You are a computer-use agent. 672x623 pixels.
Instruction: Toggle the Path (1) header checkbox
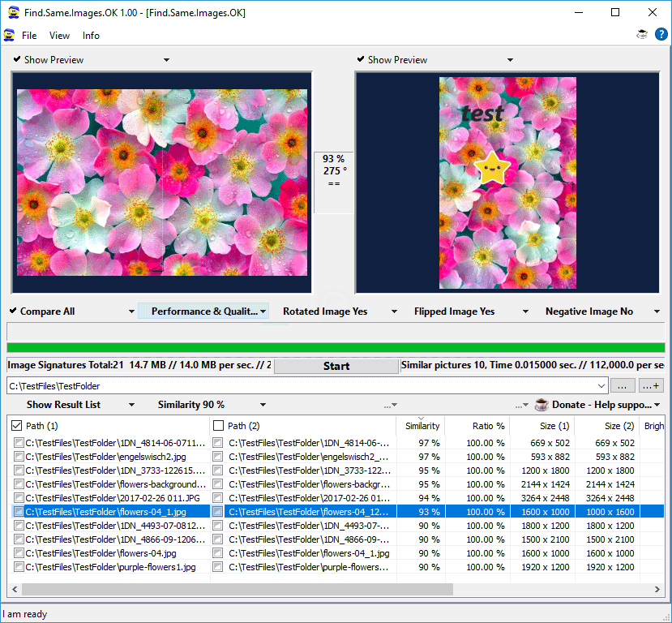click(17, 426)
